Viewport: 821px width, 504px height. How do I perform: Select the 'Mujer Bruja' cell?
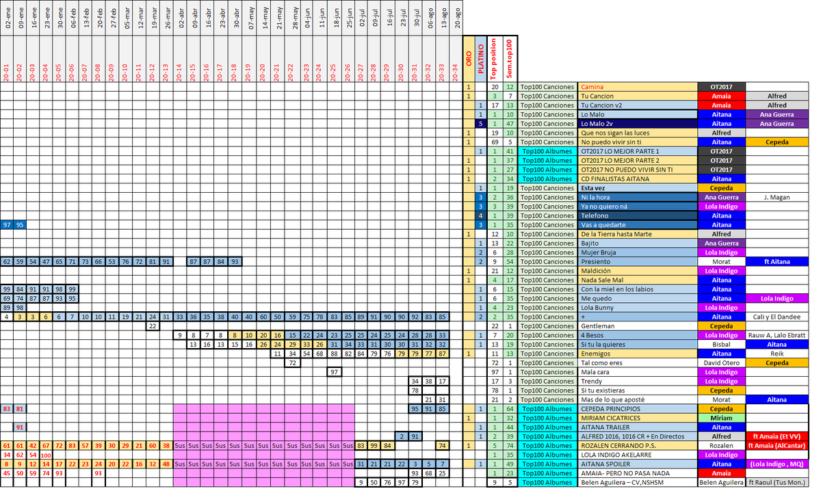[x=637, y=252]
